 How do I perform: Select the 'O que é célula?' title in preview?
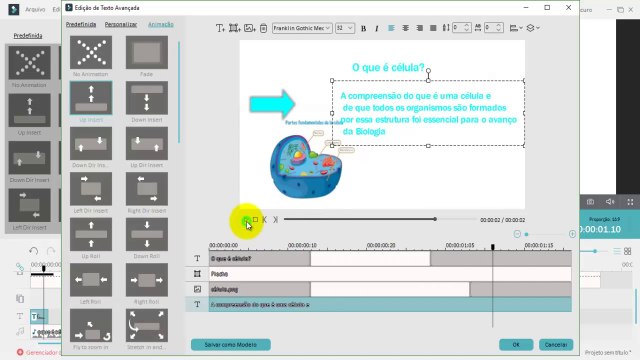388,67
